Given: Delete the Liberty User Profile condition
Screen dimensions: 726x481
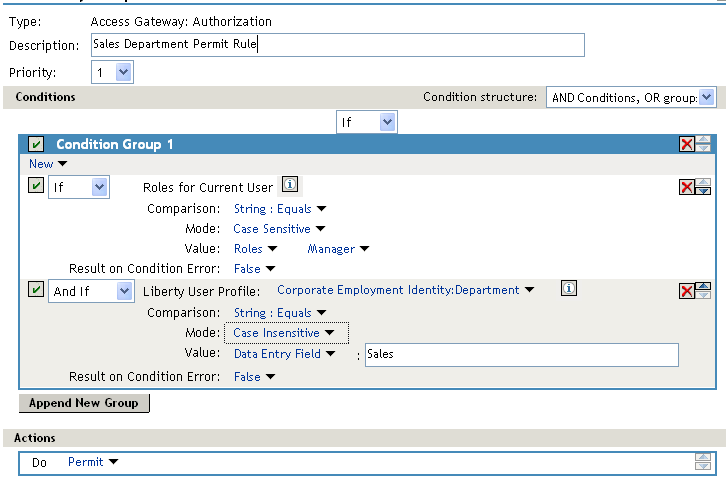Looking at the screenshot, I should pyautogui.click(x=687, y=291).
